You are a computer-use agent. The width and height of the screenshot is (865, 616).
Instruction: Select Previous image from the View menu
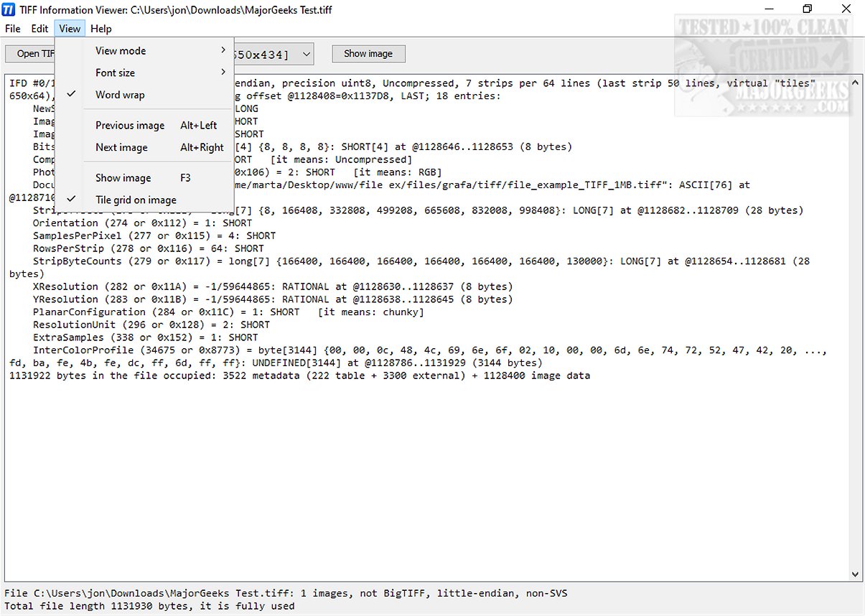point(129,125)
